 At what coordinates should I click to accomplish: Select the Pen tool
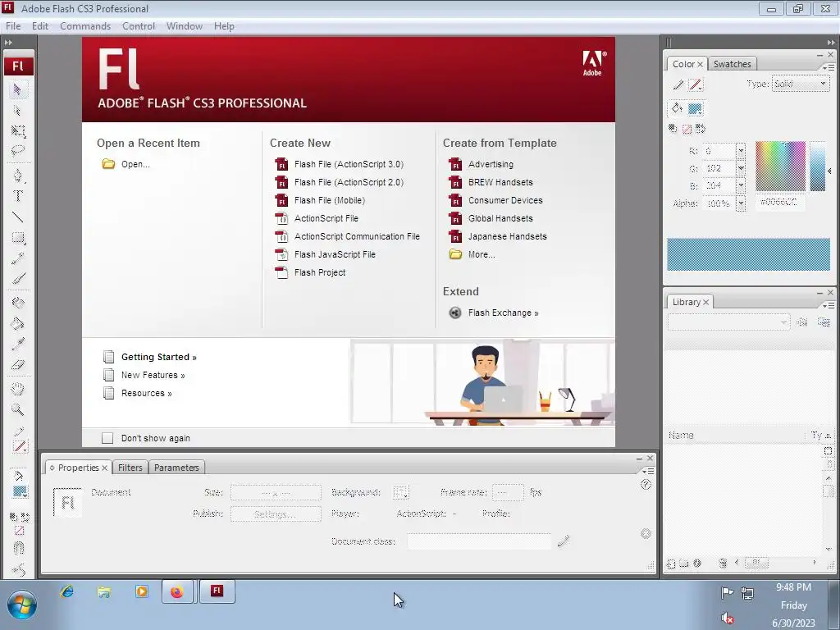(x=18, y=176)
